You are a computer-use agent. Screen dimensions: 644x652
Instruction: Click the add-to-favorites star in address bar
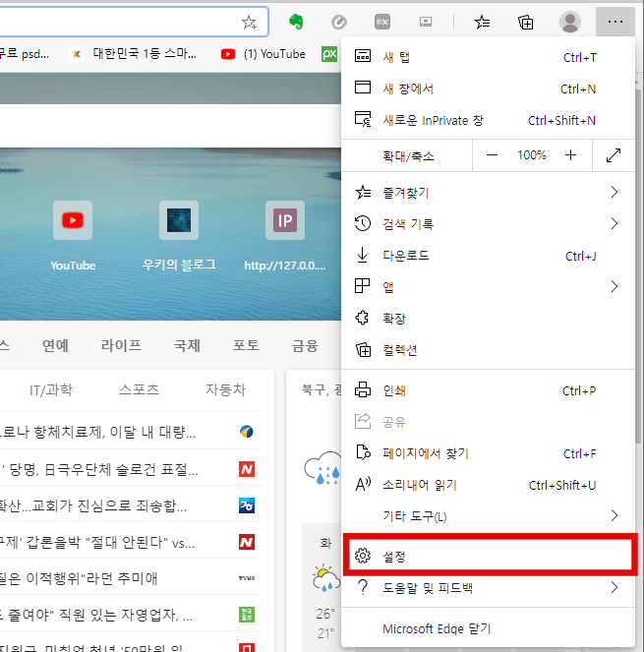[249, 22]
